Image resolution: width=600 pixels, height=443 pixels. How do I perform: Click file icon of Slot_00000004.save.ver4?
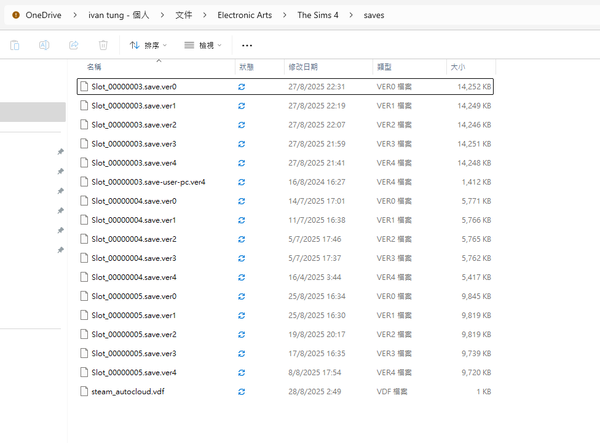point(84,277)
